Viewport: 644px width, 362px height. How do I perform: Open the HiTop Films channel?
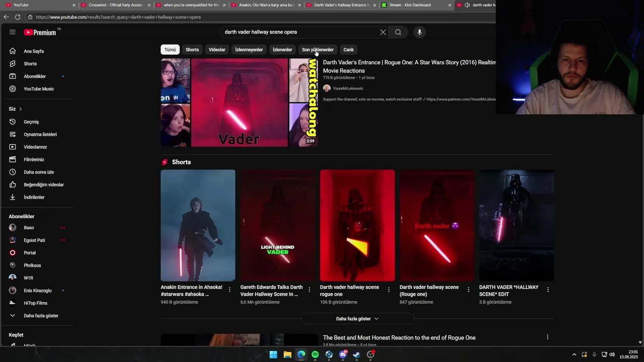tap(37, 303)
